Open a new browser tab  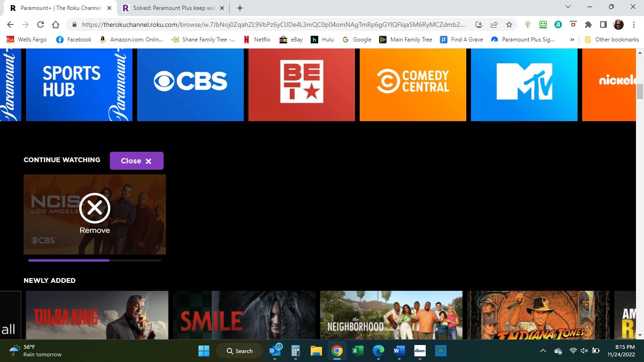tap(240, 8)
